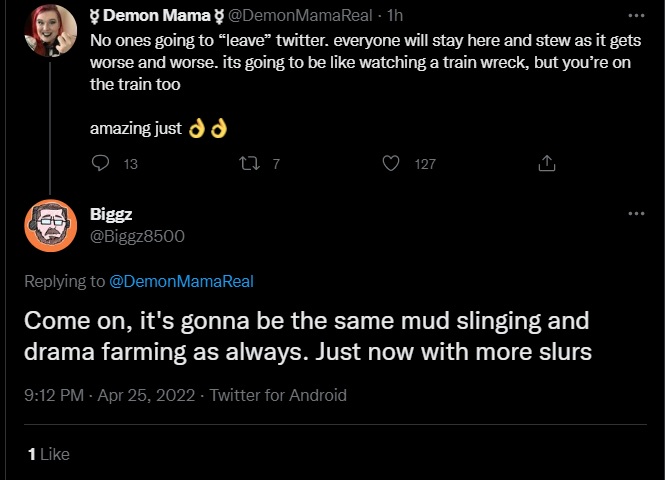Click the 7 retweets count
665x480 pixels.
point(276,164)
